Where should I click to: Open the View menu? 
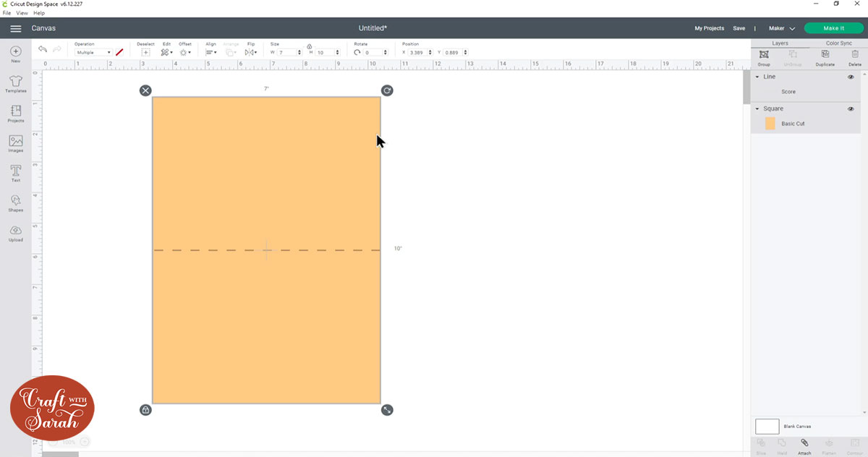tap(22, 13)
